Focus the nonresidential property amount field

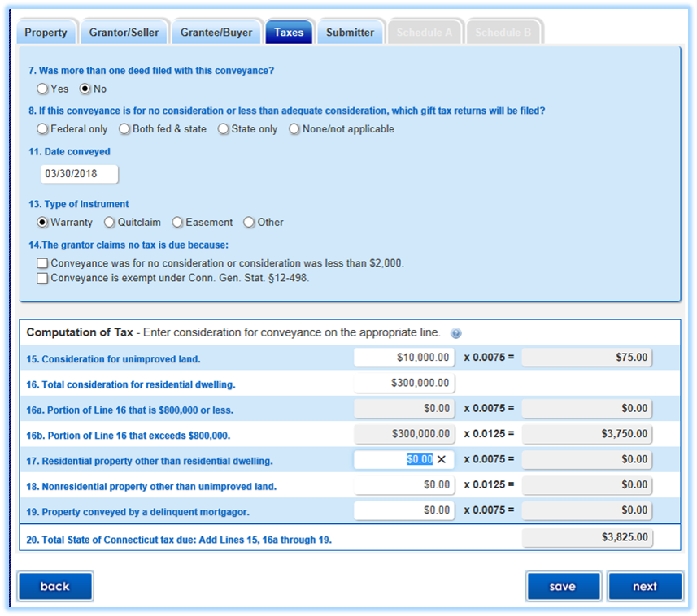404,485
